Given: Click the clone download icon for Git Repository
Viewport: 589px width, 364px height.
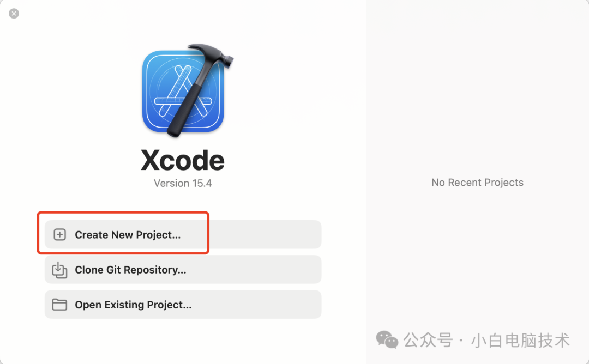Looking at the screenshot, I should click(x=60, y=270).
